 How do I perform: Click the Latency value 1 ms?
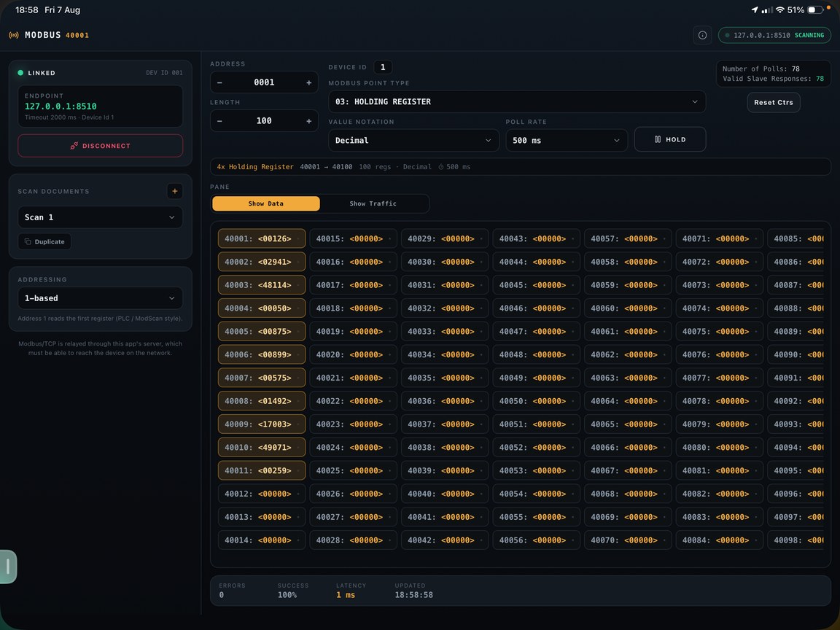(346, 595)
